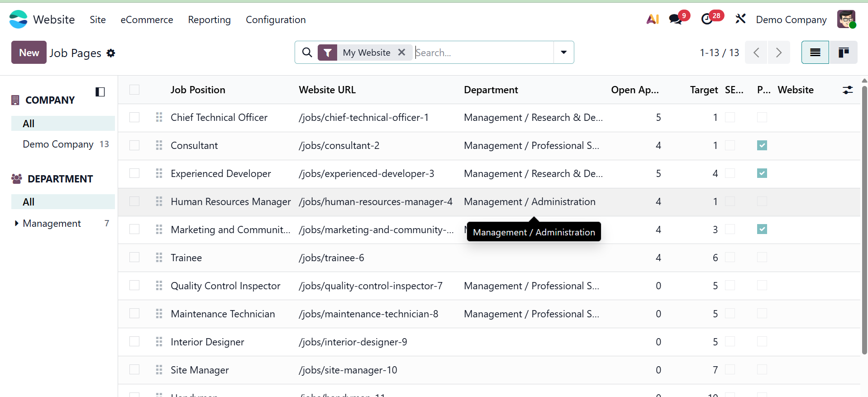Open the Configuration menu

point(276,20)
